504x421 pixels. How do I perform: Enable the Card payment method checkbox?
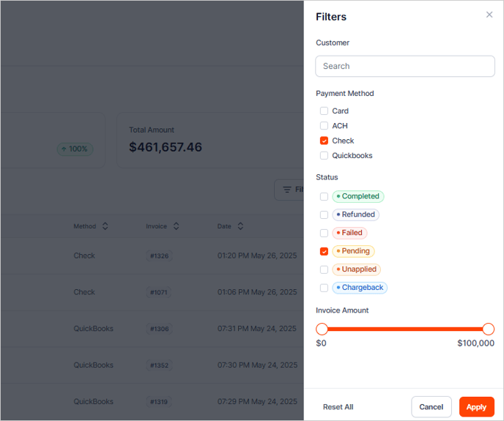[324, 111]
